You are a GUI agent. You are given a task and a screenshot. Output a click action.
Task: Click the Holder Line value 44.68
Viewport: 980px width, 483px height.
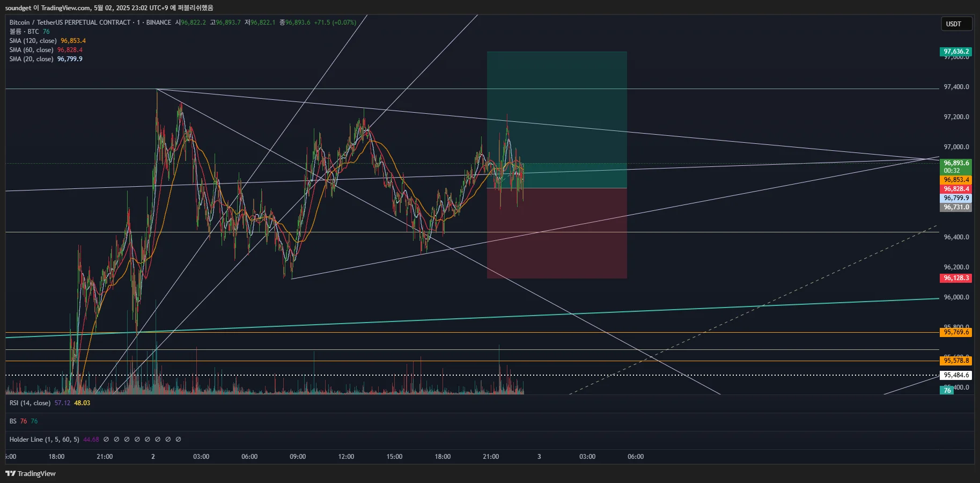(x=91, y=440)
